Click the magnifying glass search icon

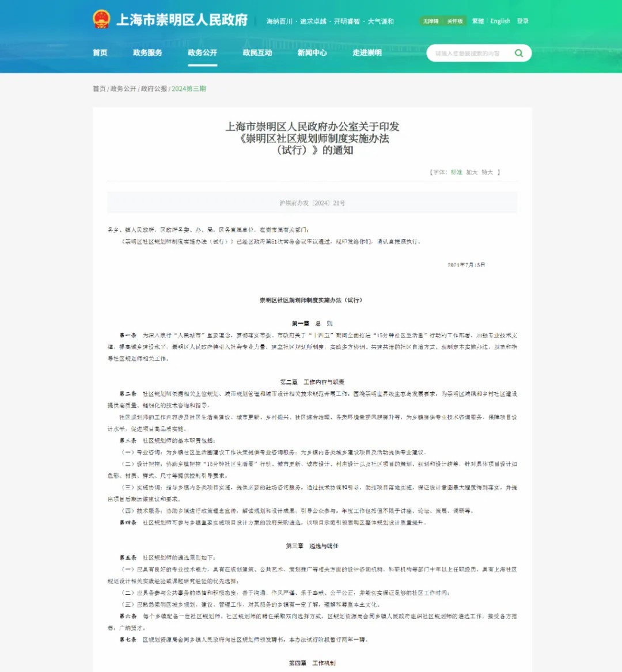[519, 53]
